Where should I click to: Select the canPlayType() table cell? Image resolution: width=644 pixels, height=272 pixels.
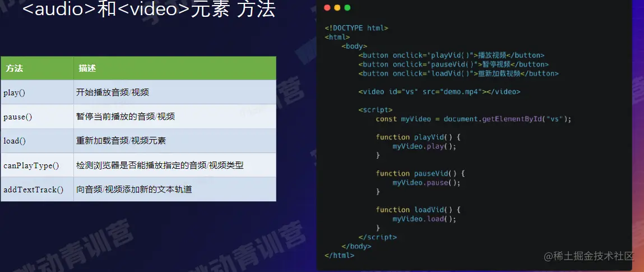tap(38, 165)
